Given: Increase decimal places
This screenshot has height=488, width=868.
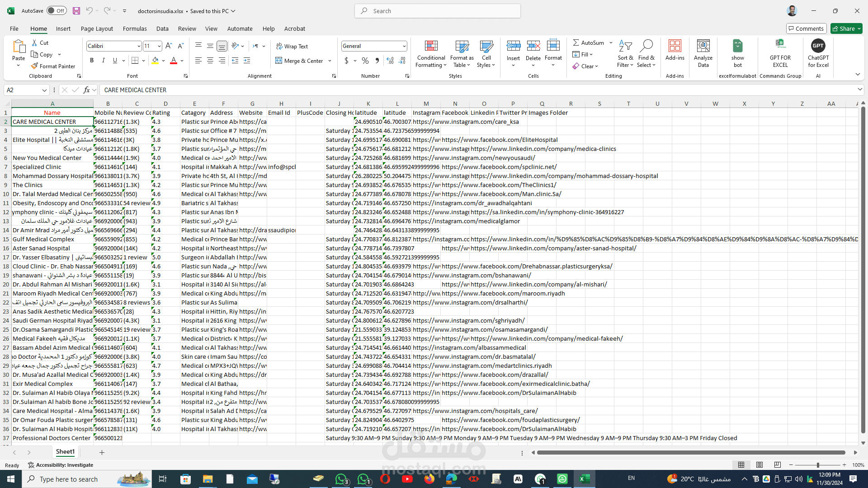Looking at the screenshot, I should (390, 61).
